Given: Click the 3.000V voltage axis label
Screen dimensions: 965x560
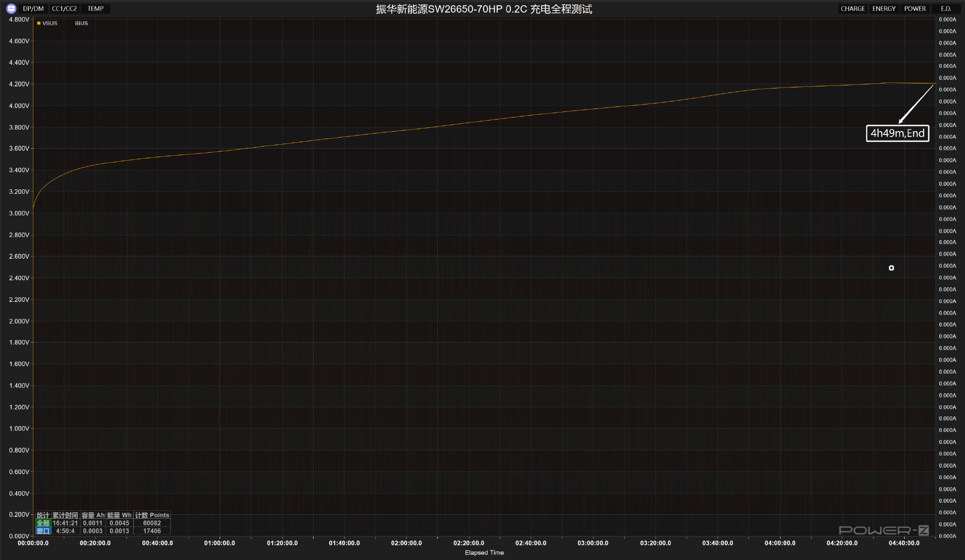Looking at the screenshot, I should coord(19,213).
